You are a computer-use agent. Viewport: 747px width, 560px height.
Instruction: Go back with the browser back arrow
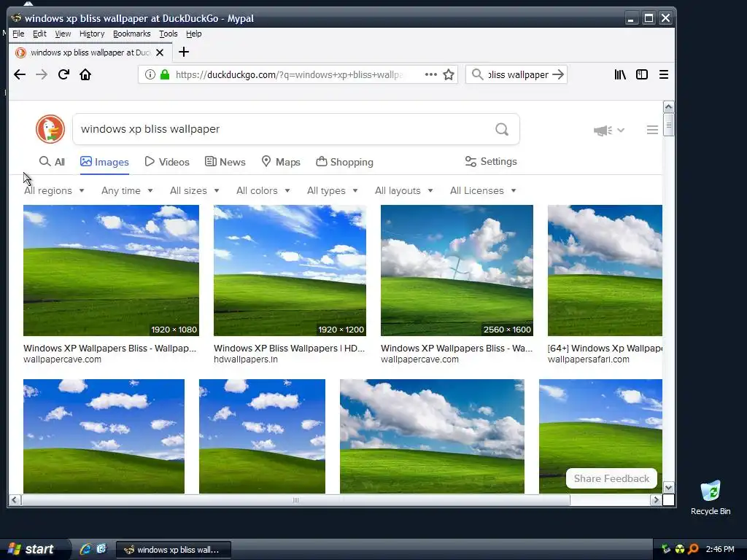pos(20,75)
